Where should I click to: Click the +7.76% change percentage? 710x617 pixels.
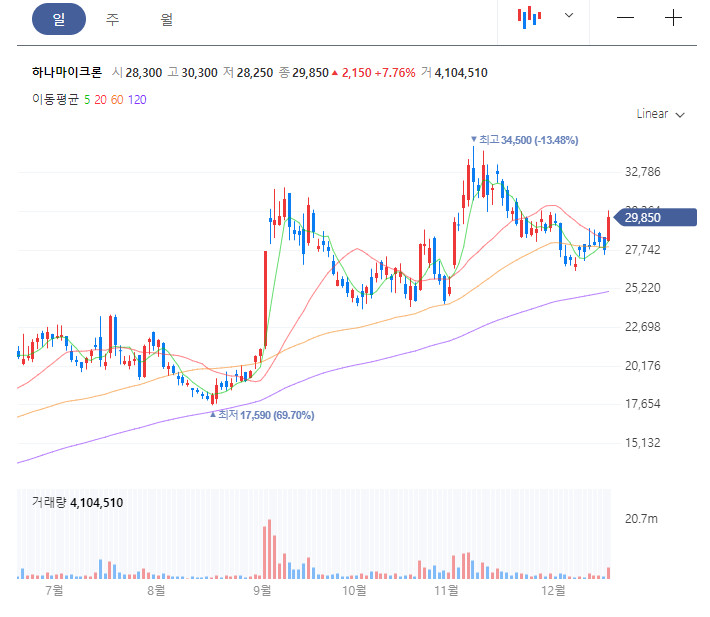click(395, 73)
